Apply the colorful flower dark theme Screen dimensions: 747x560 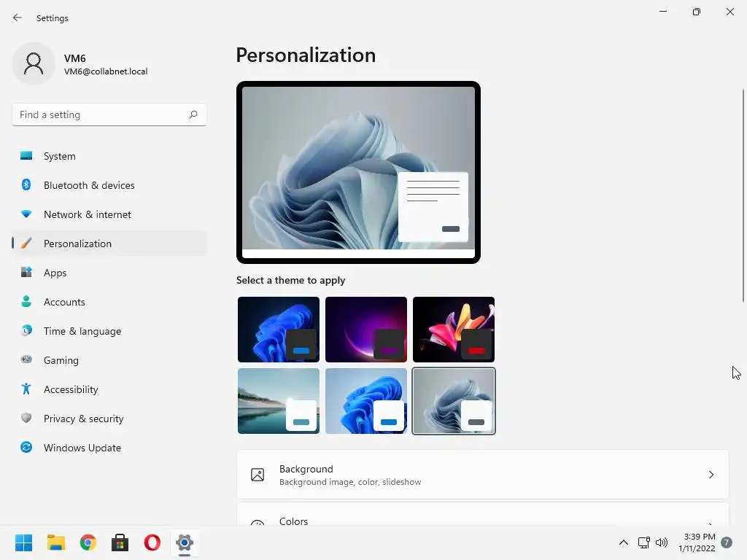[454, 330]
